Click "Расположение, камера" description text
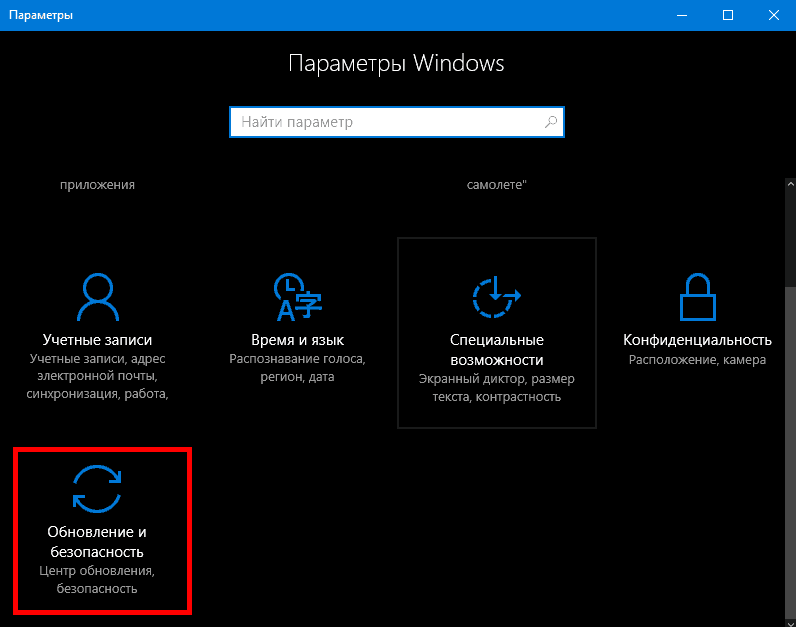This screenshot has height=627, width=796. click(x=698, y=359)
